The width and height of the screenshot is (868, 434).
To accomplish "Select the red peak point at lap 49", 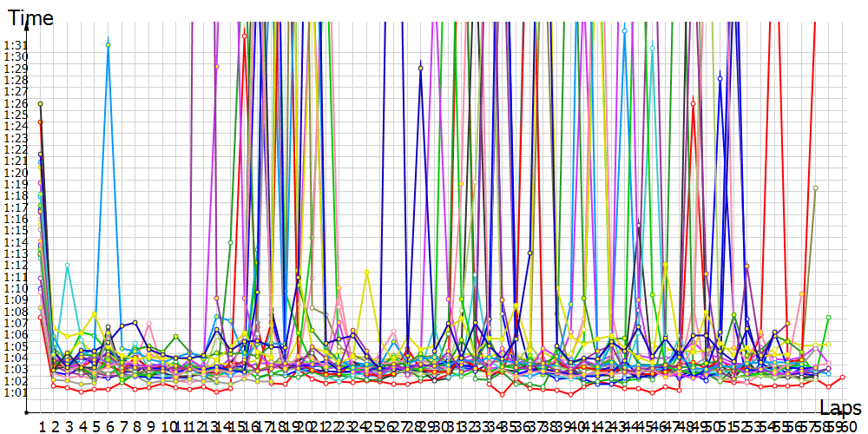I will coord(693,103).
